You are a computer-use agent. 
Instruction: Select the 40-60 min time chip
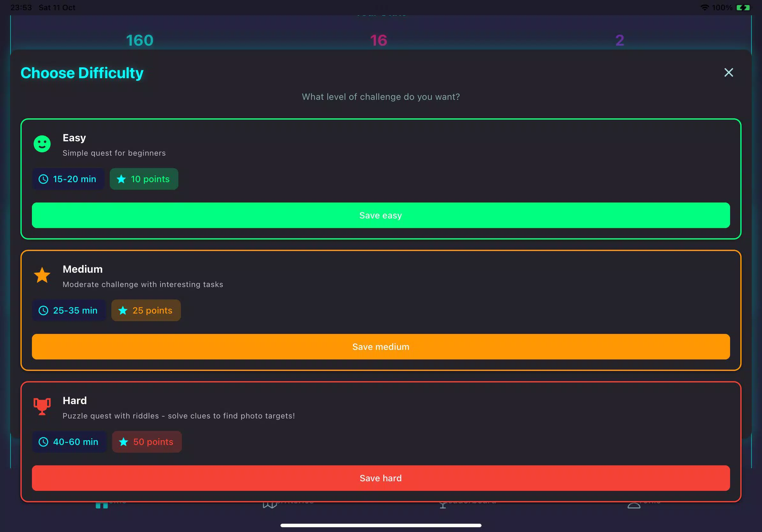pos(69,442)
